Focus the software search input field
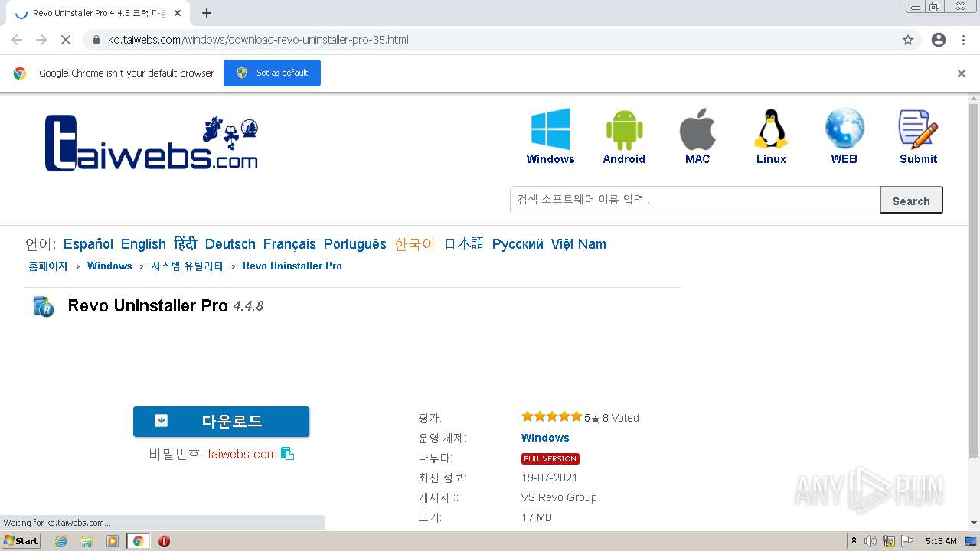The image size is (980, 551). pos(695,200)
